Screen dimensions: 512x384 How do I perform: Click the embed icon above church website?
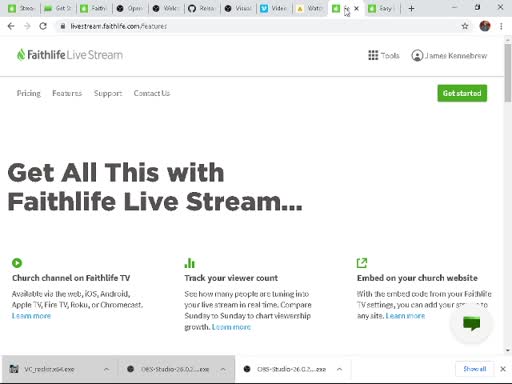point(362,263)
